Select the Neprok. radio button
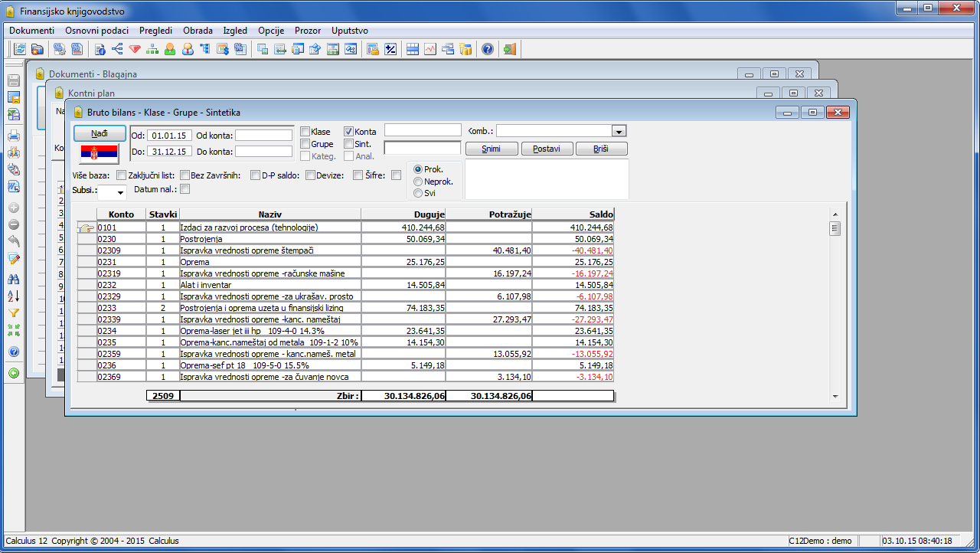980x553 pixels. (418, 182)
